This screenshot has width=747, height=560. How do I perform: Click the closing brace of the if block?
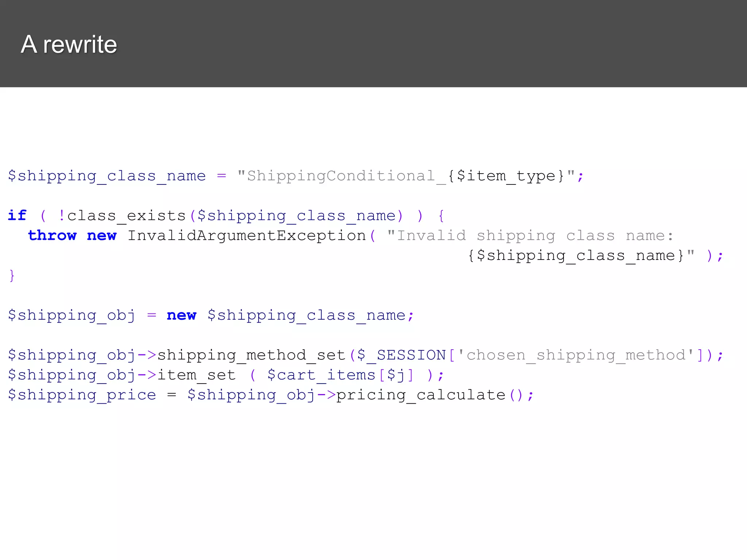click(12, 276)
